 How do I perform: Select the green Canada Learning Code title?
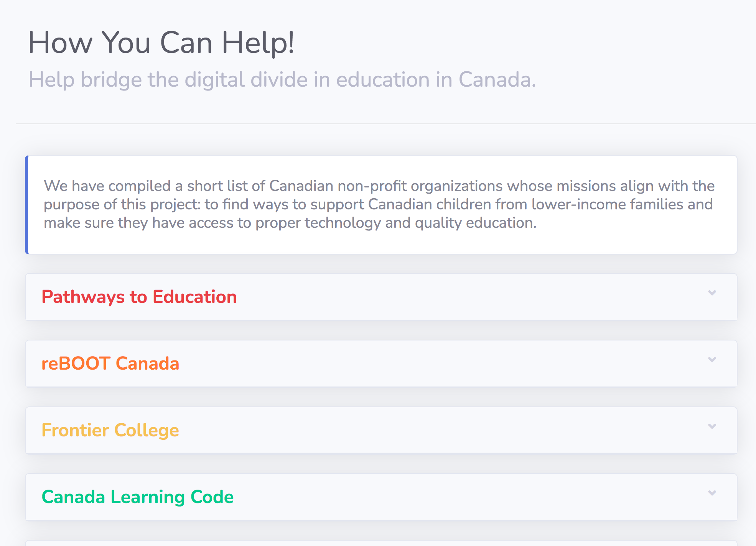click(137, 497)
